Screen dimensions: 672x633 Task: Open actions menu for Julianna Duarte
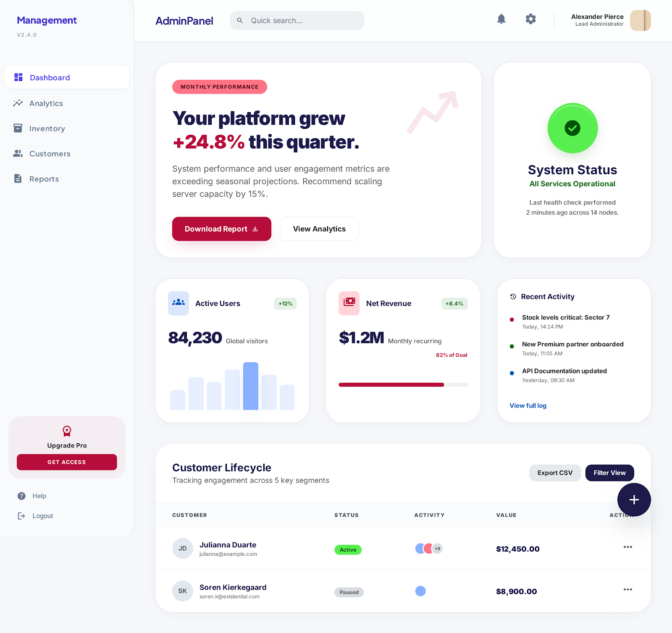pos(628,547)
